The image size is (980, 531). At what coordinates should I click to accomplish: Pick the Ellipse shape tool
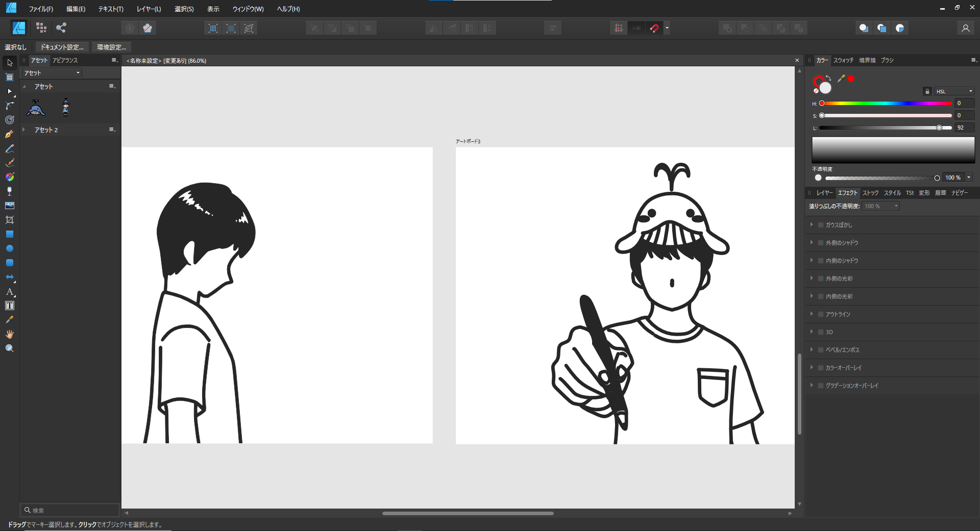click(x=9, y=248)
